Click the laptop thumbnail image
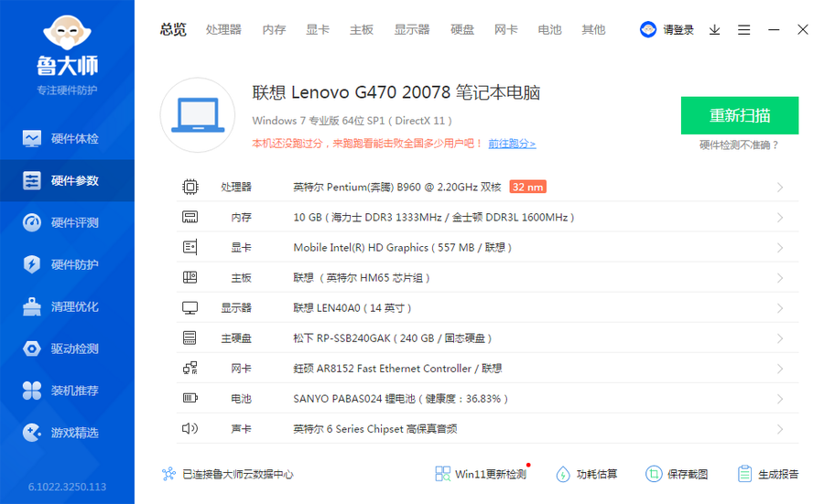 198,115
